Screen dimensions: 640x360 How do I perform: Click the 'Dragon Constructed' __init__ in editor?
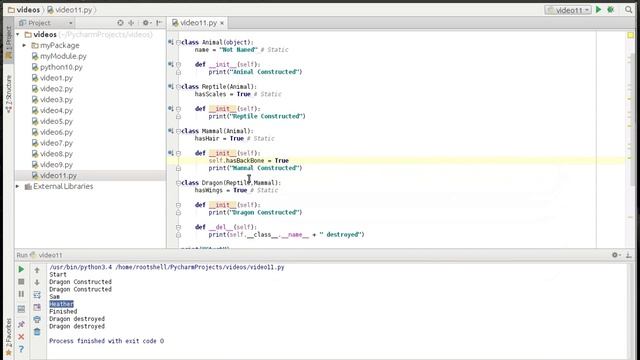point(222,205)
